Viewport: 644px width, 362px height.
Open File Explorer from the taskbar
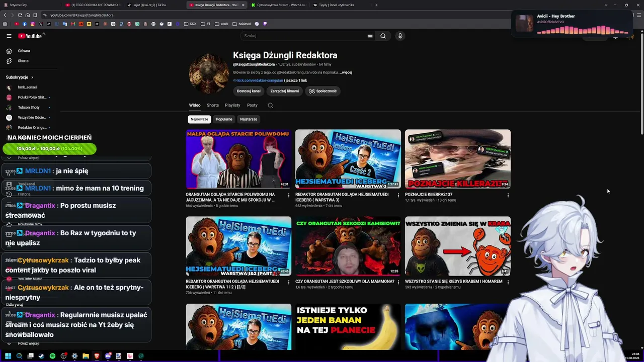[x=86, y=356]
